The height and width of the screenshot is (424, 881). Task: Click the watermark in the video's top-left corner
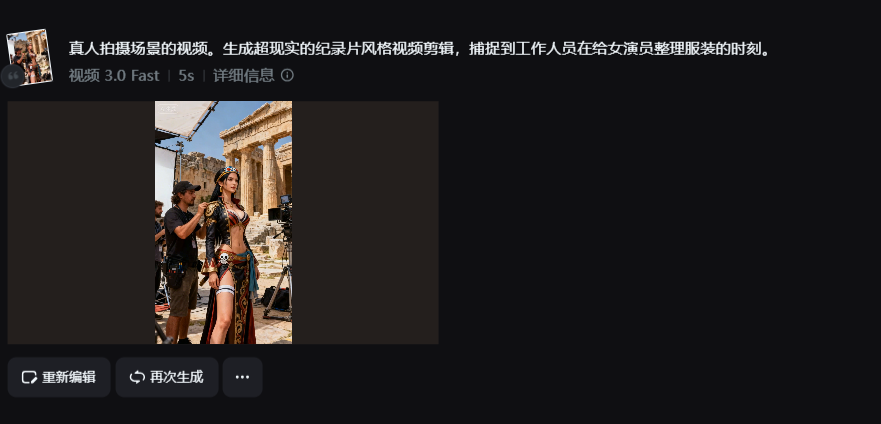coord(169,110)
